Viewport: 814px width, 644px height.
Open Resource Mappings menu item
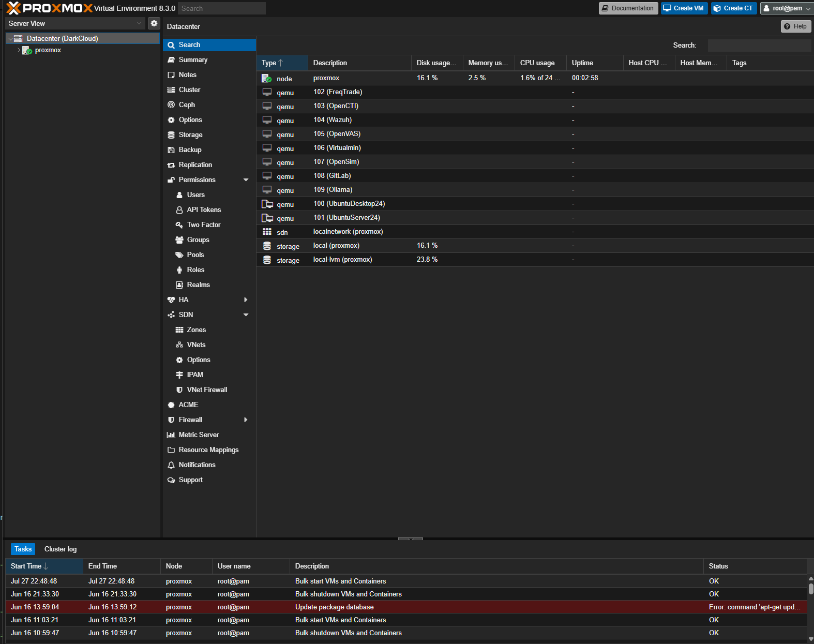[209, 450]
